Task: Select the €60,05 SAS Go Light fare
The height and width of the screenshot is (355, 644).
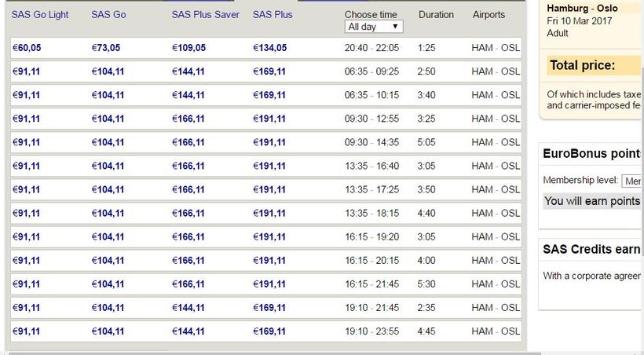Action: [x=26, y=48]
